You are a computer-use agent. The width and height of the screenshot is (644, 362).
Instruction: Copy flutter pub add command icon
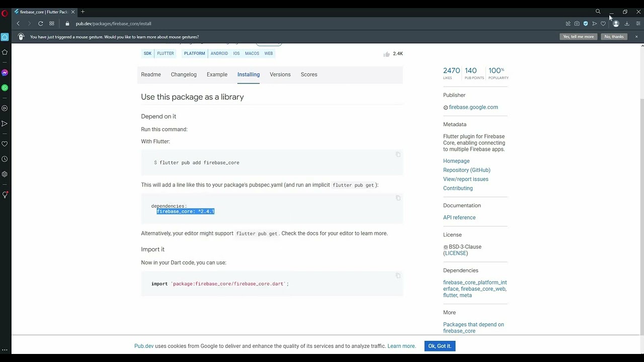[x=398, y=154]
